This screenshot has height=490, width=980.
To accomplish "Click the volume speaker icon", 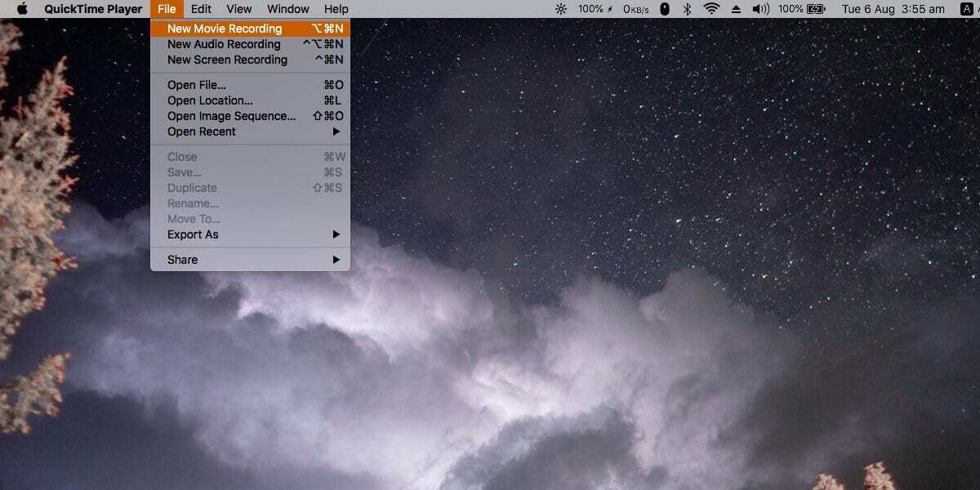I will (762, 9).
